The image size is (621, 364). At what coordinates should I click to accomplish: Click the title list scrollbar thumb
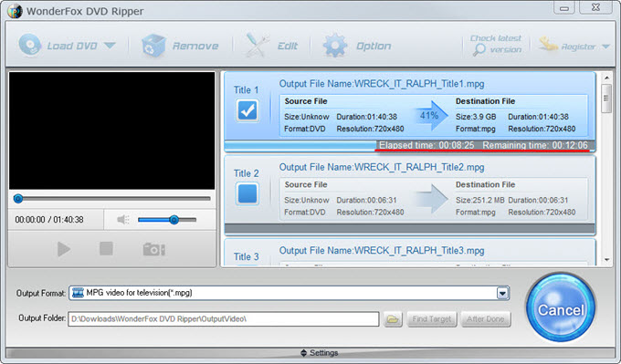[606, 99]
